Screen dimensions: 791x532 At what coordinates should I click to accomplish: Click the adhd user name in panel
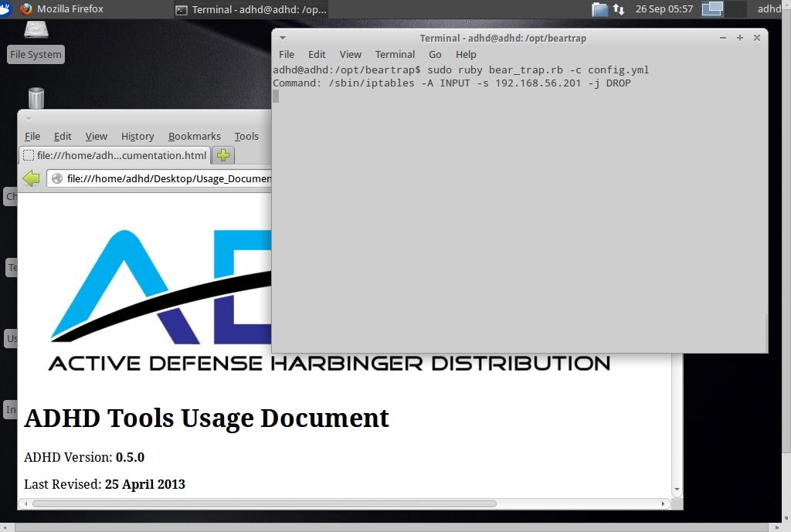[769, 8]
